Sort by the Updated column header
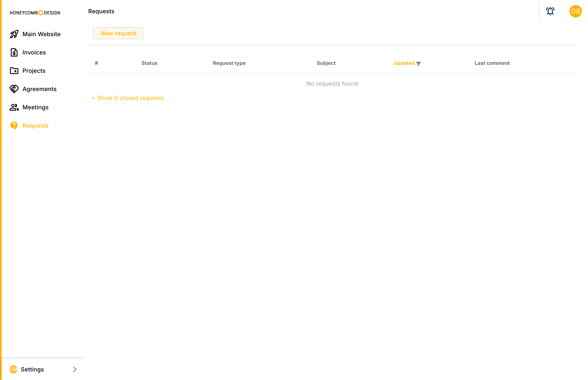 (x=404, y=63)
